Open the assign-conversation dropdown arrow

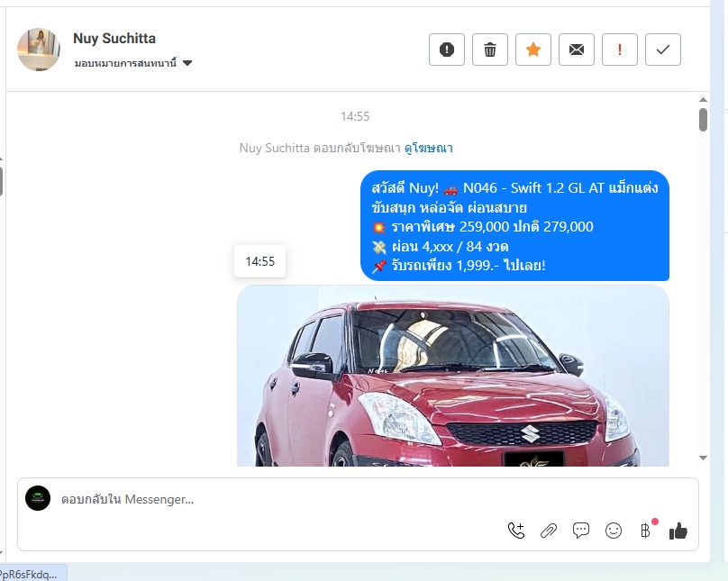click(x=187, y=63)
